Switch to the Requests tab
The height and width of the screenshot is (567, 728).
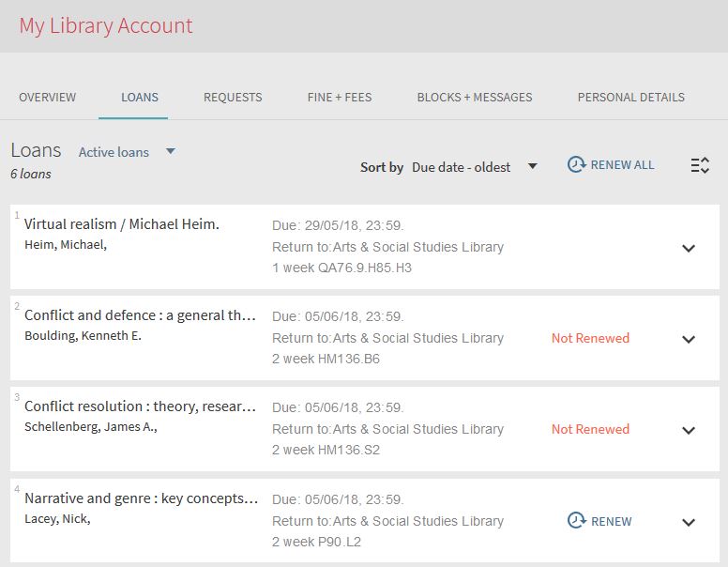pyautogui.click(x=233, y=97)
